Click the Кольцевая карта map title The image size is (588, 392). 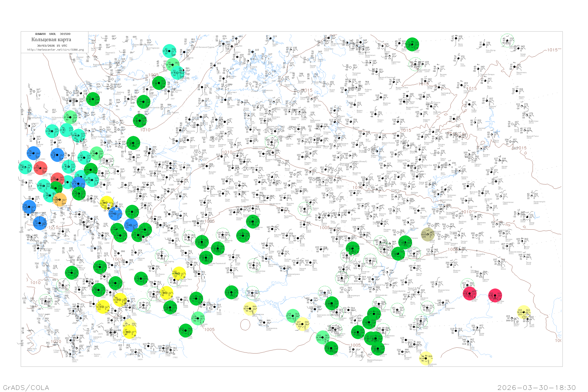coord(51,40)
